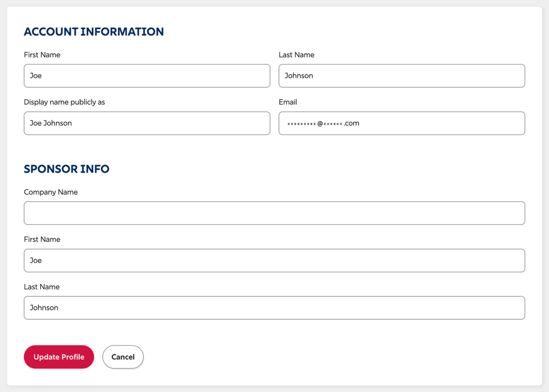Viewport: 549px width, 392px height.
Task: Click the First Name field under Account Information
Action: [147, 75]
